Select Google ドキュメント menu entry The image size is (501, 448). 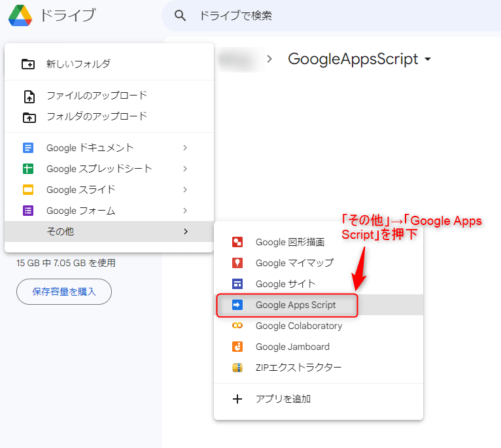tap(109, 148)
